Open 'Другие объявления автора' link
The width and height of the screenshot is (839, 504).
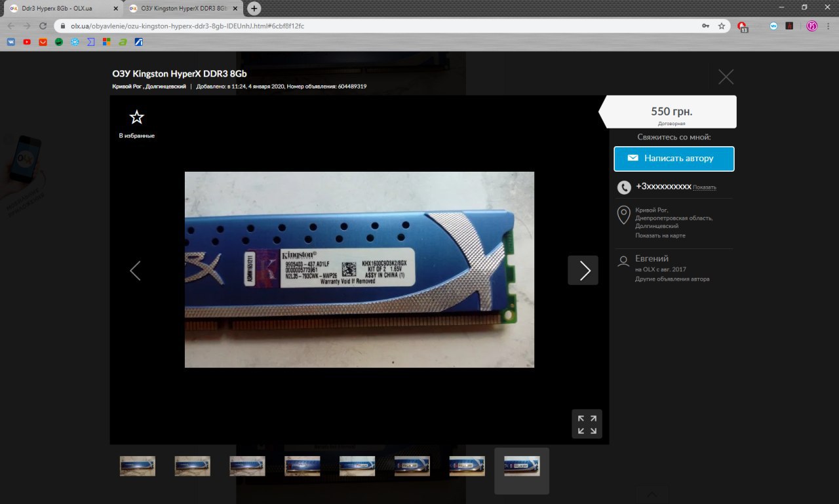pos(672,279)
